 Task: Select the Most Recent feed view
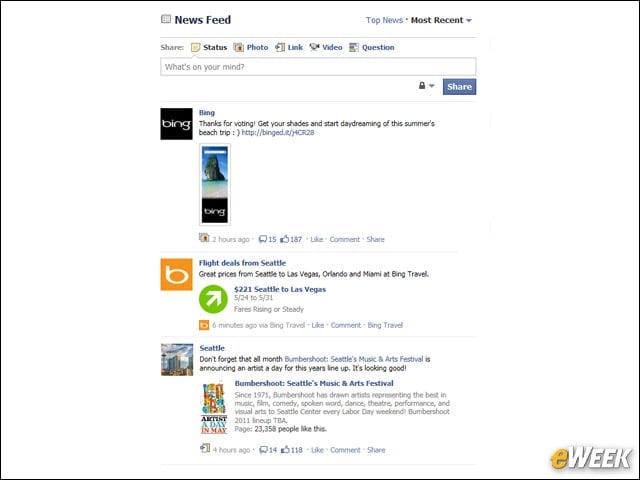[x=437, y=20]
